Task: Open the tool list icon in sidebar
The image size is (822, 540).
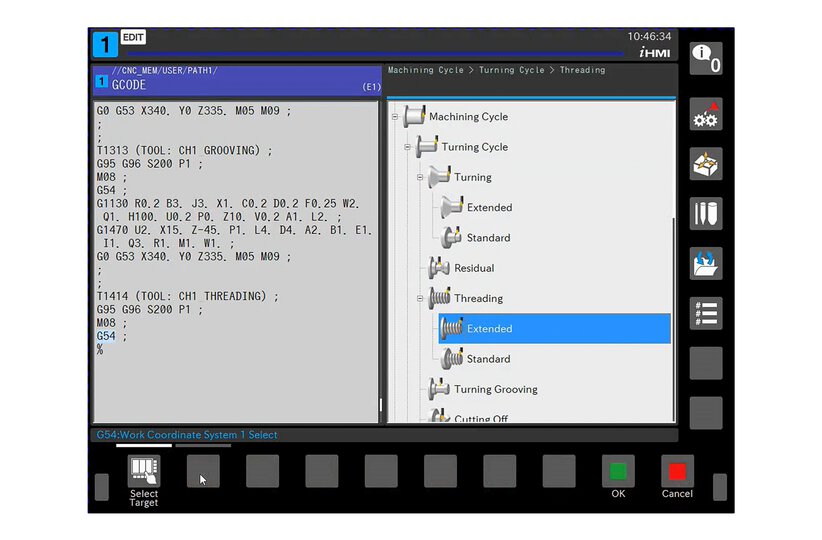Action: (x=705, y=214)
